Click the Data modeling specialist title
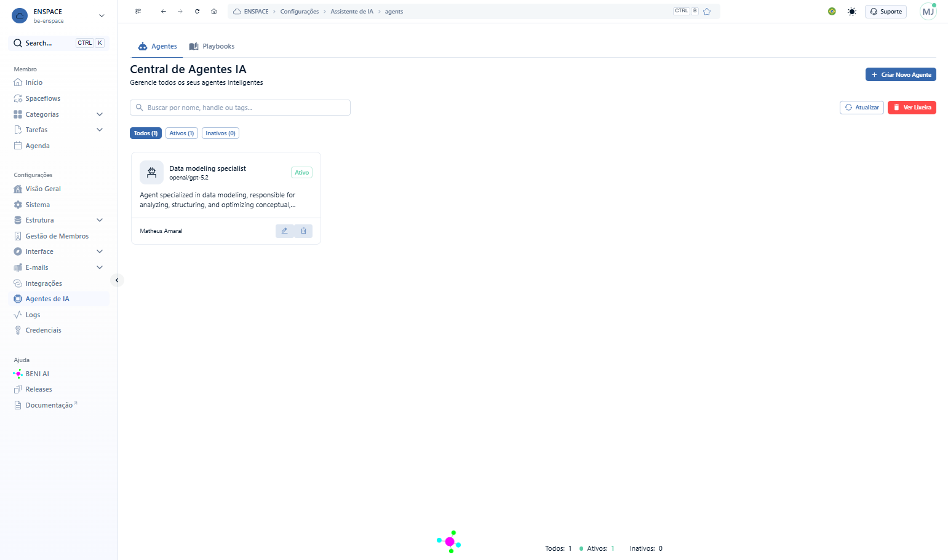 click(x=207, y=168)
